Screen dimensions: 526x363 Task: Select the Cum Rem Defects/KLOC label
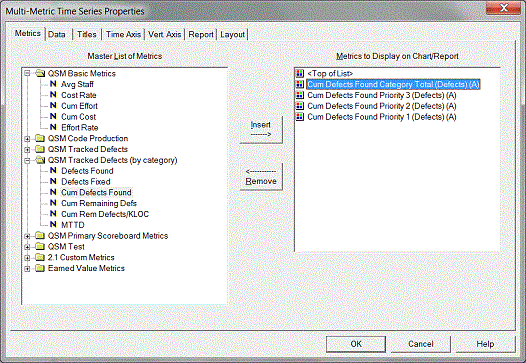point(105,214)
